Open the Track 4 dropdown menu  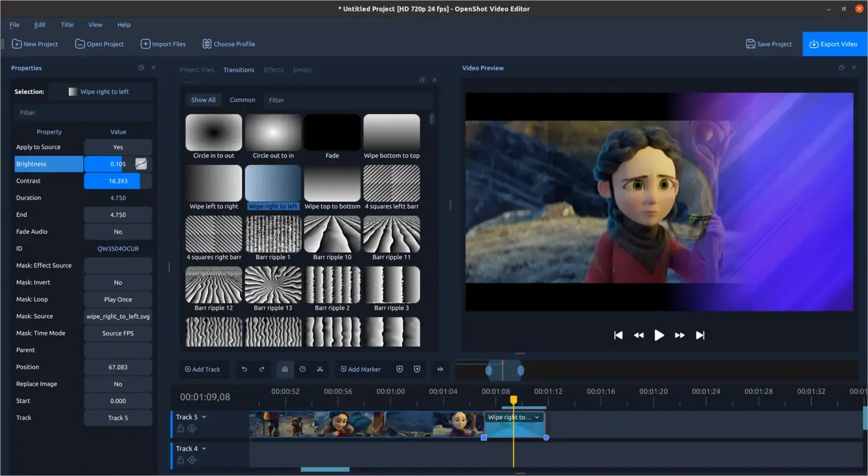[204, 448]
